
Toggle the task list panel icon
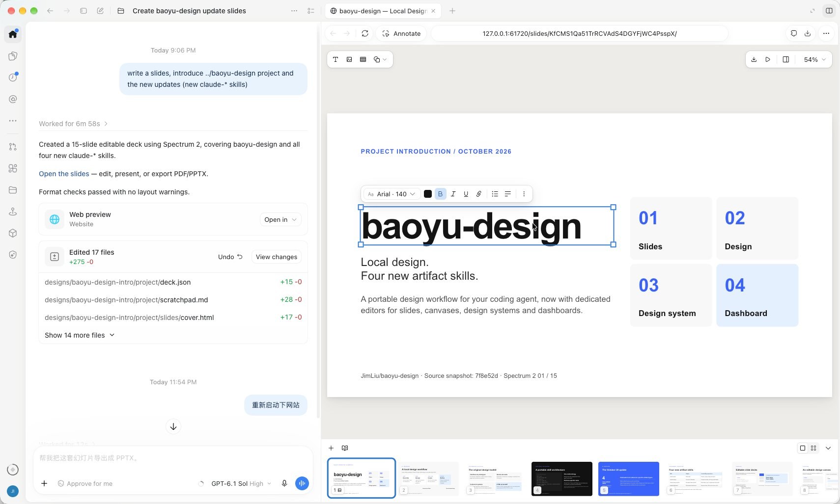coord(311,11)
